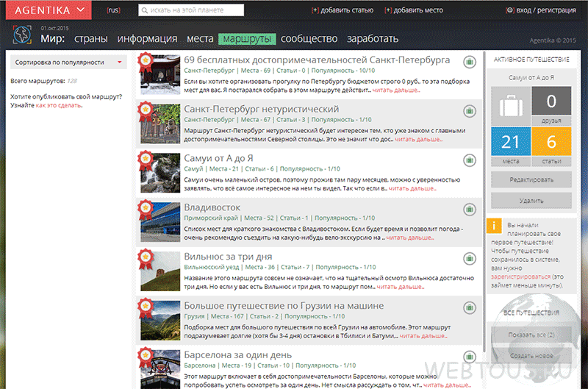The height and width of the screenshot is (389, 588).
Task: Click the orange info 'i' icon
Action: 494,226
